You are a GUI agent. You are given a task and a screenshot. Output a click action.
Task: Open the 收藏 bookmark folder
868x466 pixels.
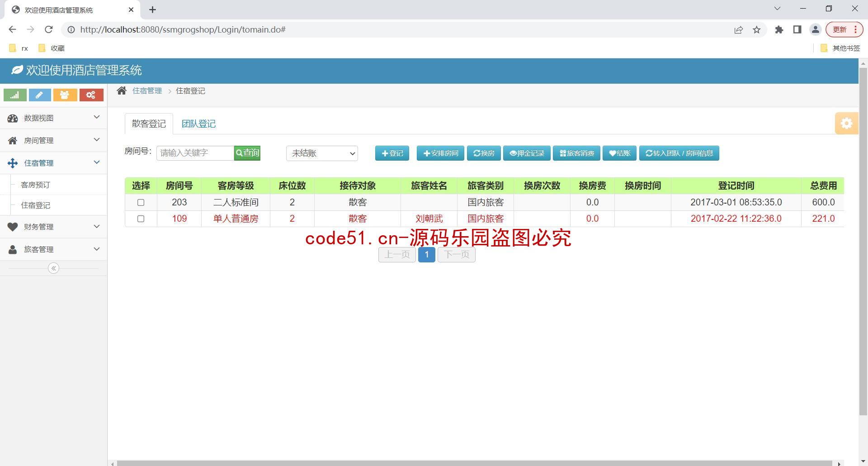click(x=52, y=48)
